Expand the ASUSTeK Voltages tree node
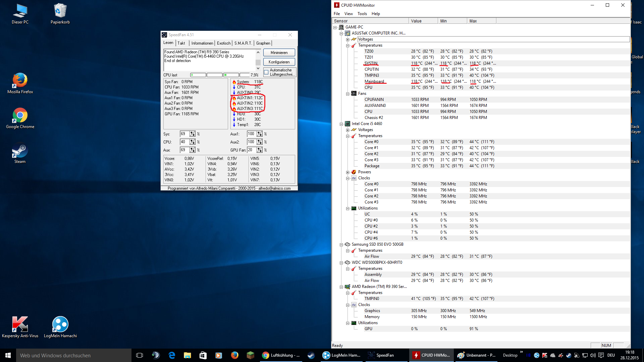Viewport: 644px width, 362px height. pyautogui.click(x=348, y=40)
